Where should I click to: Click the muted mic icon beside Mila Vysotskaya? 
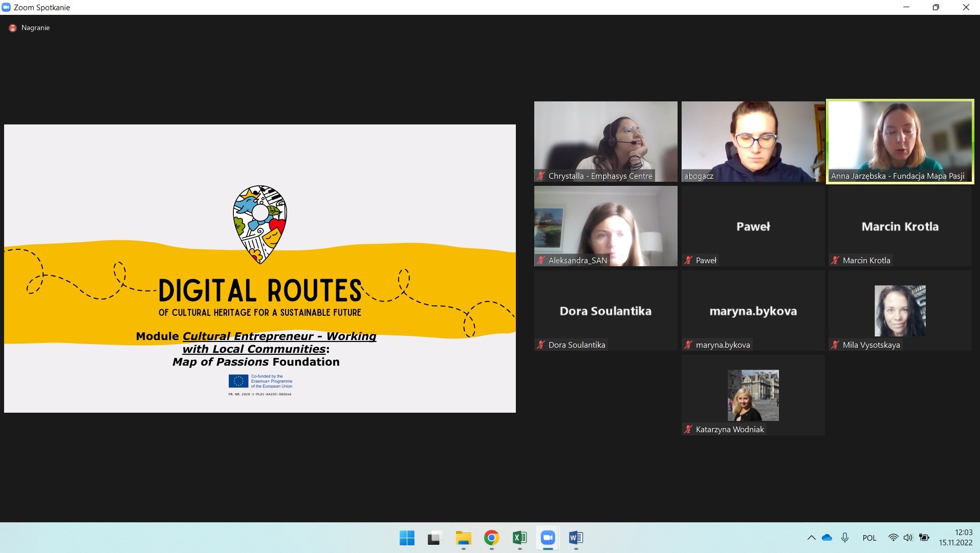click(835, 345)
